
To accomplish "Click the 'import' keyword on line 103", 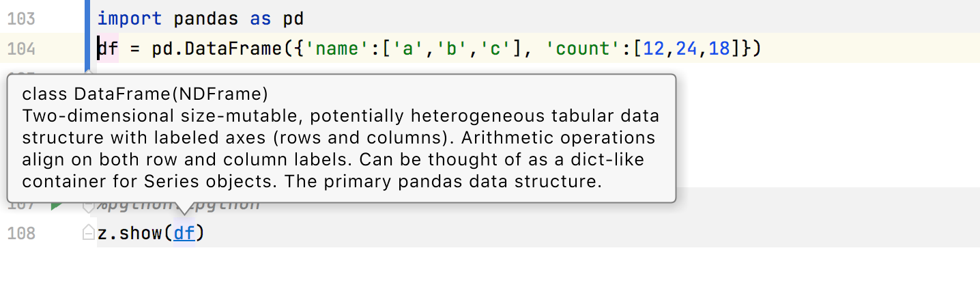I will (130, 18).
